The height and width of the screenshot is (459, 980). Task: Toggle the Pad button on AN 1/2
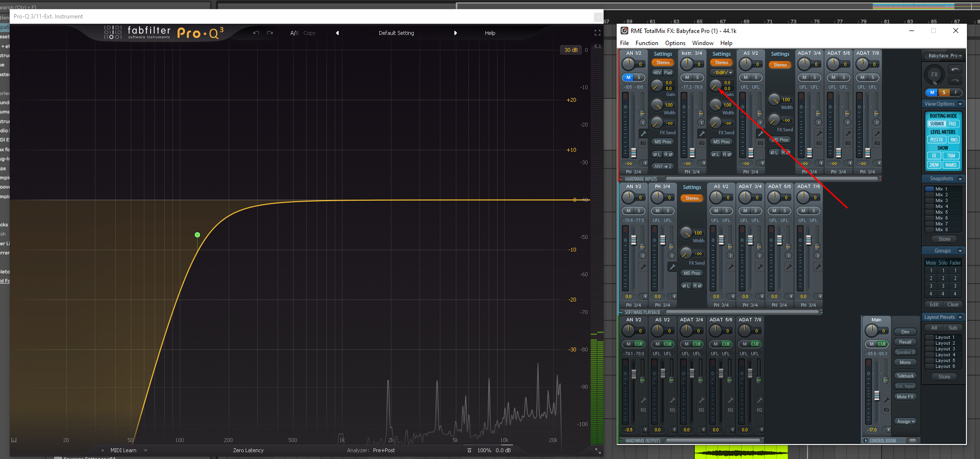pos(668,72)
